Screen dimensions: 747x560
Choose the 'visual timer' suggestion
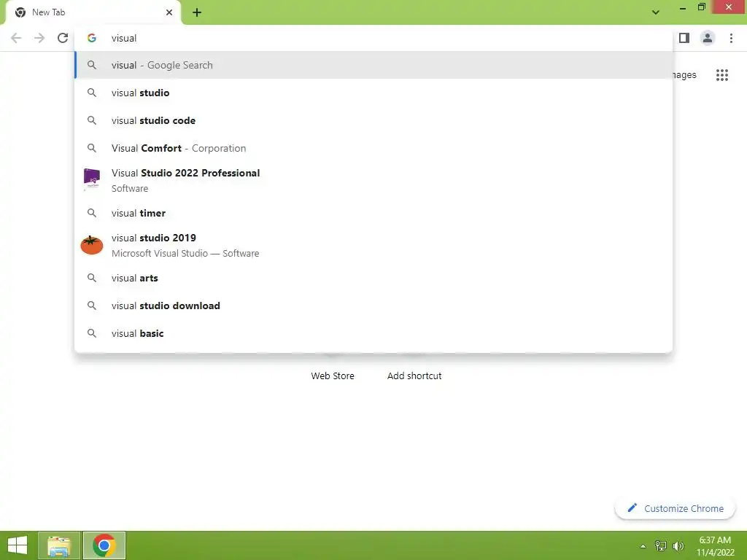[x=373, y=213]
